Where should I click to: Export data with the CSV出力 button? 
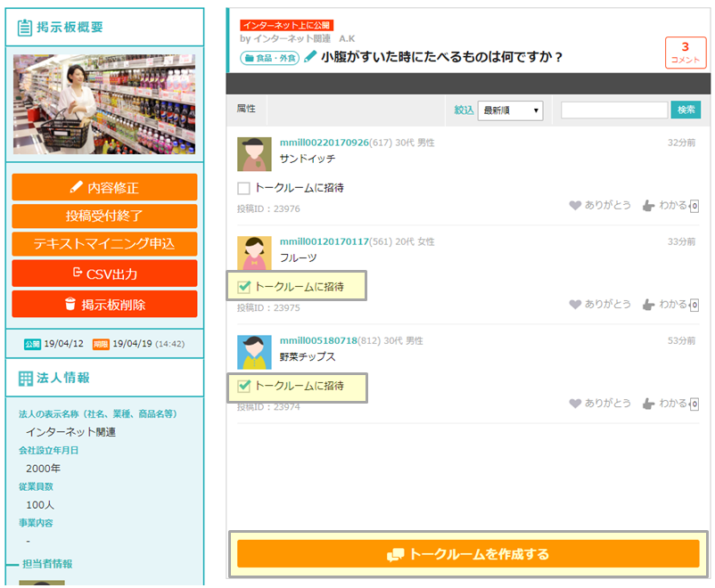[x=104, y=274]
